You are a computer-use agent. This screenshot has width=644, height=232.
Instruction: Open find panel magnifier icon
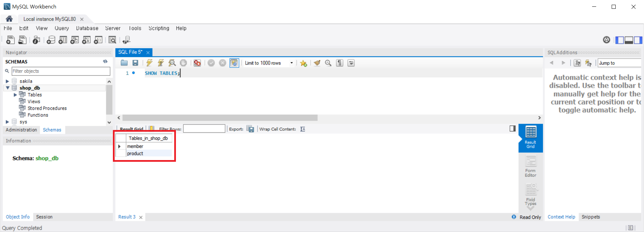point(328,63)
